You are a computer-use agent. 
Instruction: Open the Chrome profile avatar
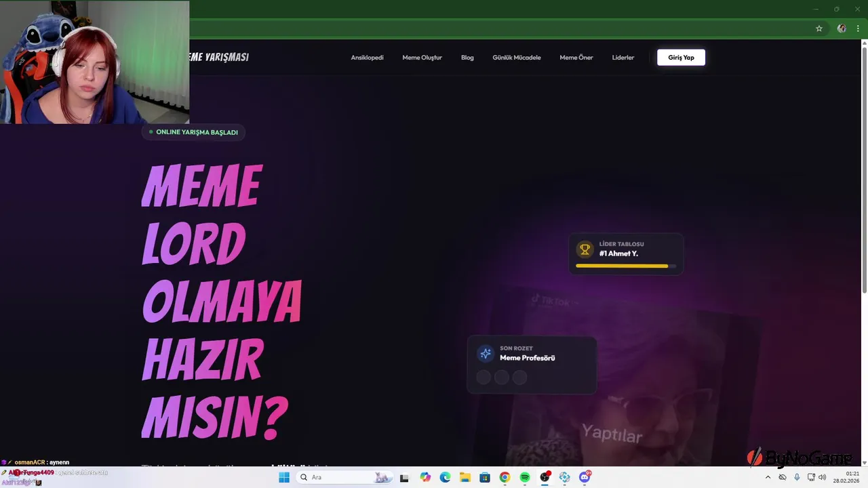point(842,28)
